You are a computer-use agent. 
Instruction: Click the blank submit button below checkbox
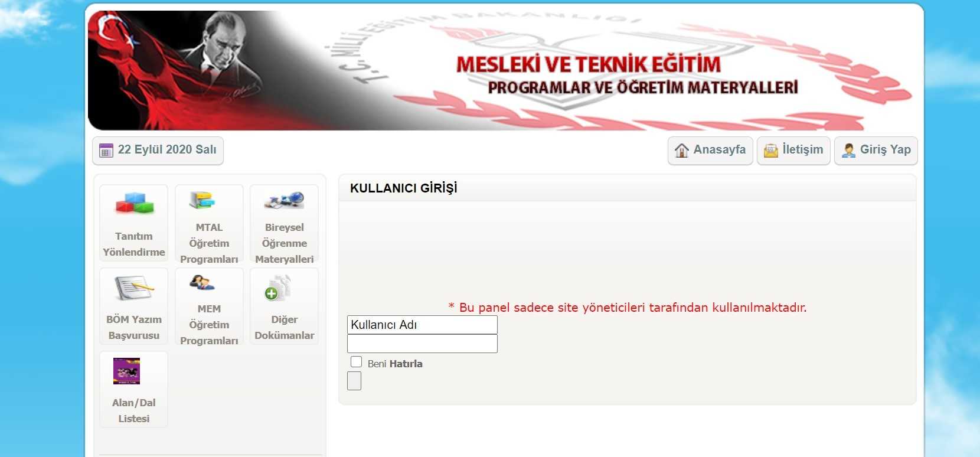[x=354, y=381]
